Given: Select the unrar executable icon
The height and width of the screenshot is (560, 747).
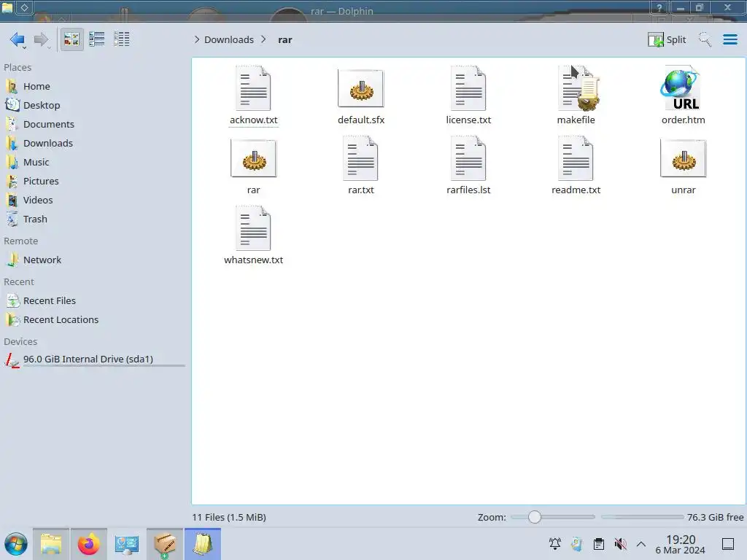Looking at the screenshot, I should pyautogui.click(x=683, y=158).
